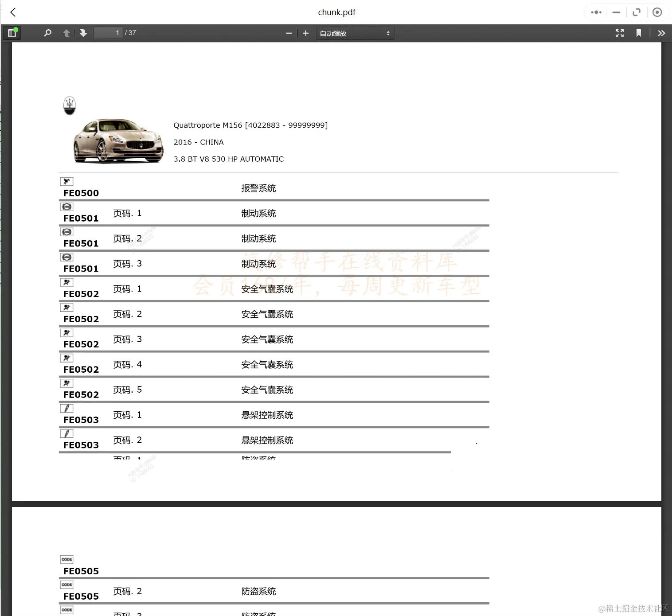Click the page number input field
Screen dimensions: 672x616
click(x=108, y=33)
